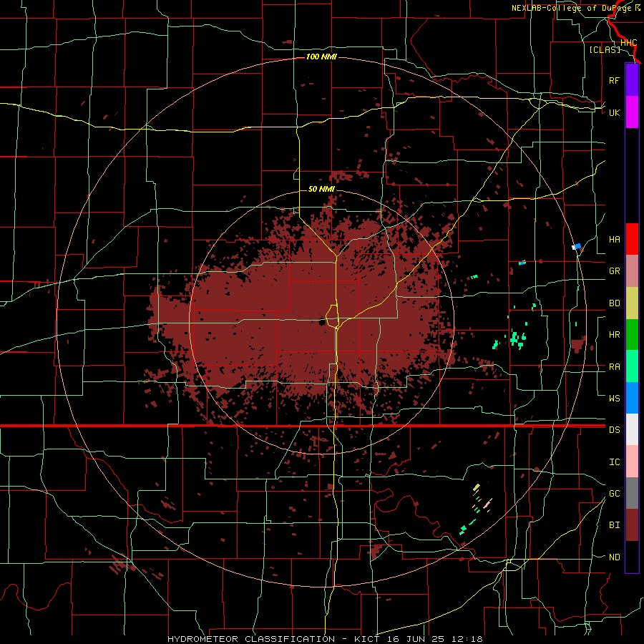Click the 100 NMI range ring label
Viewport: 644px width, 644px height.
pos(321,57)
